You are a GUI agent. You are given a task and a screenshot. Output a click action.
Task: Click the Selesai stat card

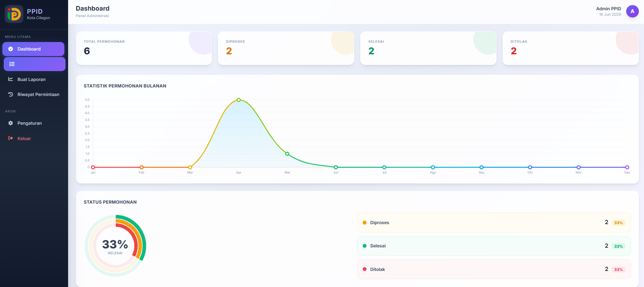pyautogui.click(x=428, y=48)
